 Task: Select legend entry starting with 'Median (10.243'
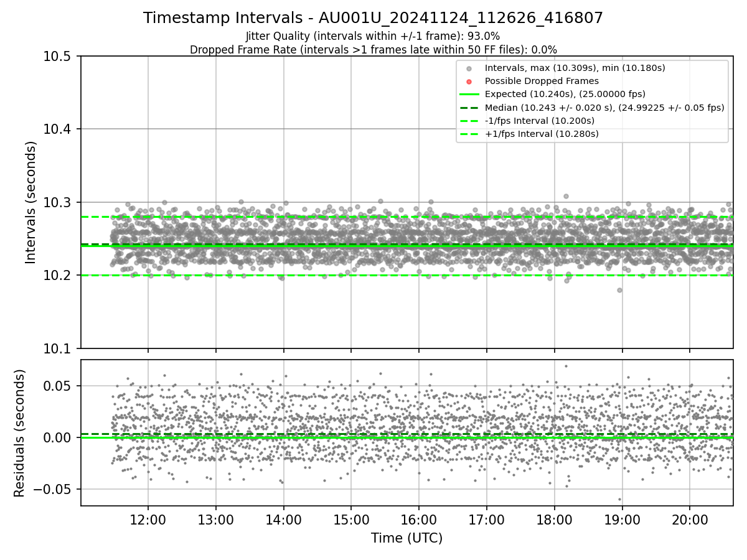[604, 107]
